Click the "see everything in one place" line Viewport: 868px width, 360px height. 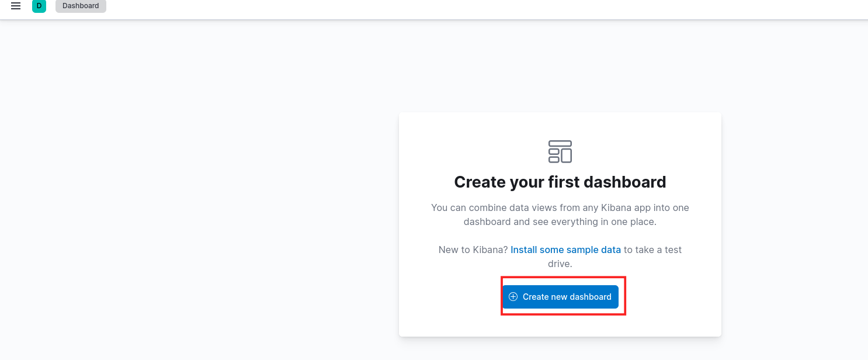point(560,221)
